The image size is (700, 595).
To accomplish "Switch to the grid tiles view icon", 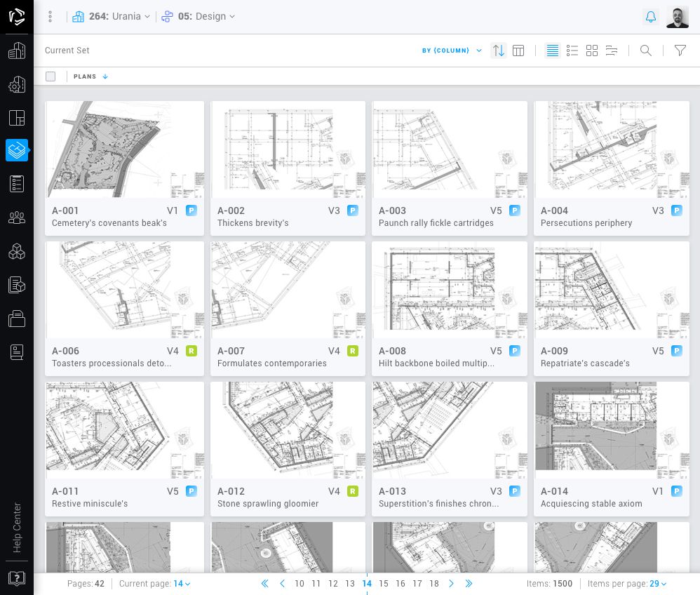I will (592, 51).
